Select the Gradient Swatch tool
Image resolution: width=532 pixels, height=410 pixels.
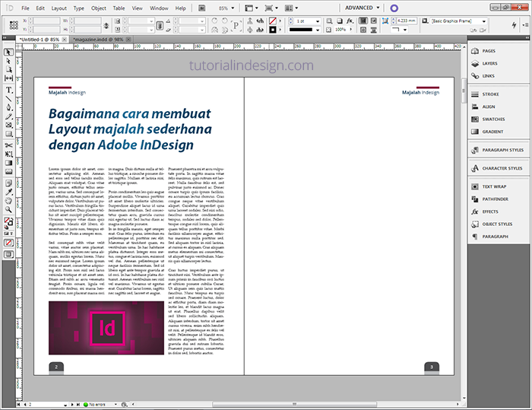click(x=9, y=163)
